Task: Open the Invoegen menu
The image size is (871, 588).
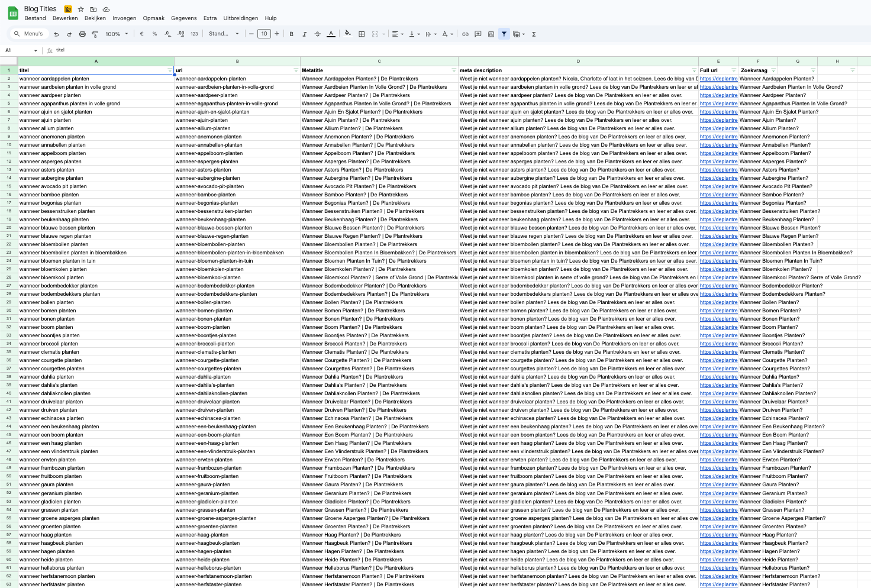Action: tap(124, 18)
